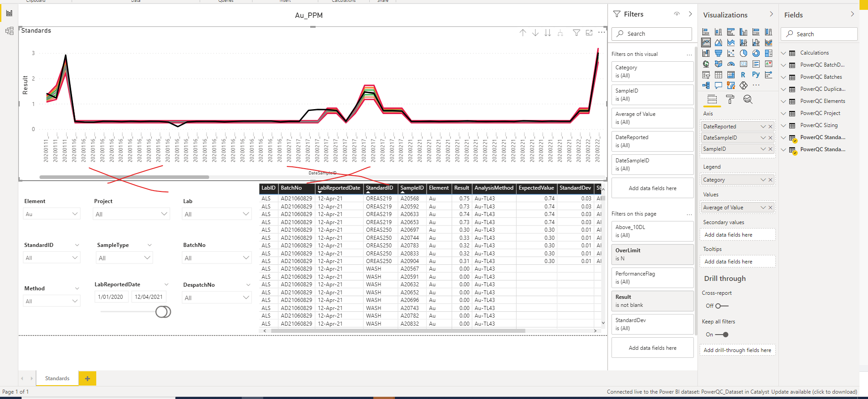Select the matrix visualization
Viewport: 868px width, 399px height.
point(731,75)
